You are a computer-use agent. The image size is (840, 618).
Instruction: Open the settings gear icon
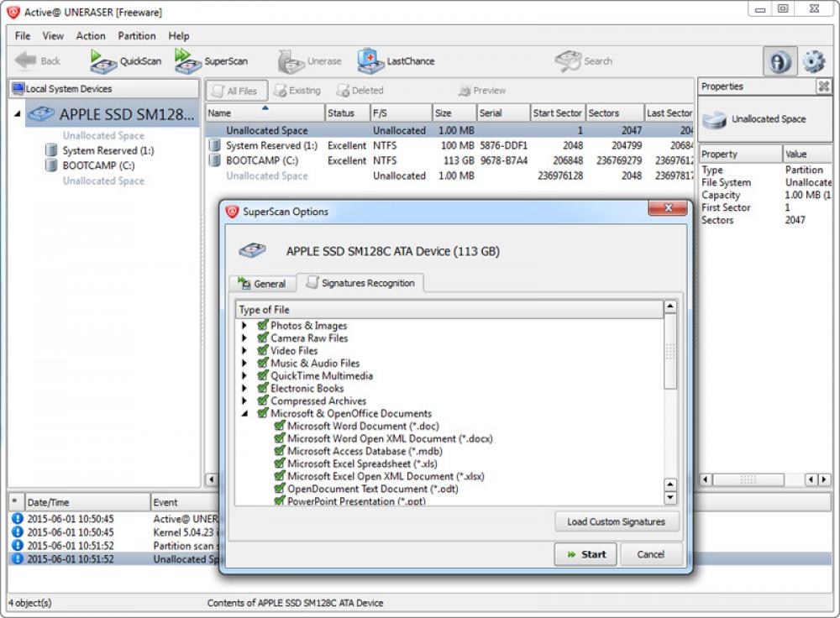point(812,60)
